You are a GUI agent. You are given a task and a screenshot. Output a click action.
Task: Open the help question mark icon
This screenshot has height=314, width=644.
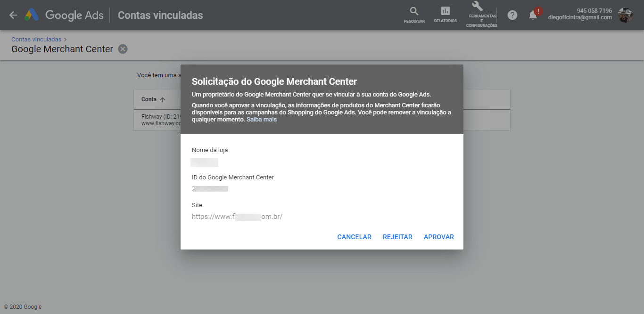[512, 15]
